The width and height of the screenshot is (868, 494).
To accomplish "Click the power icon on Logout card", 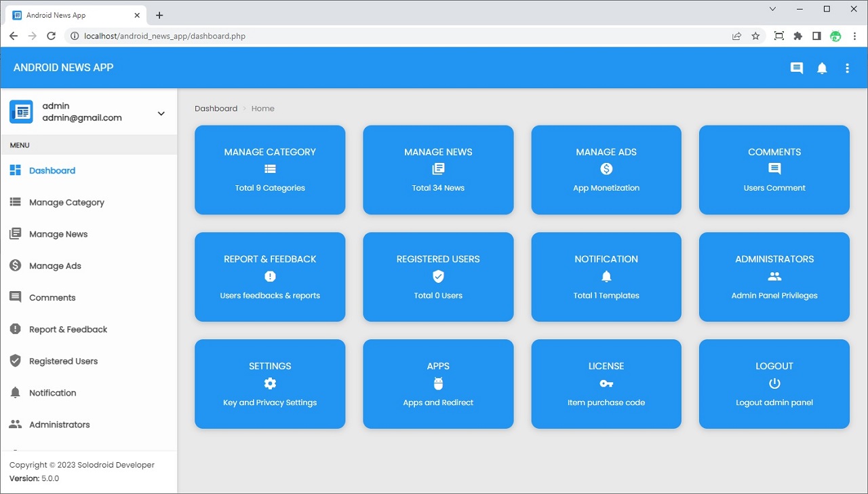I will 774,383.
